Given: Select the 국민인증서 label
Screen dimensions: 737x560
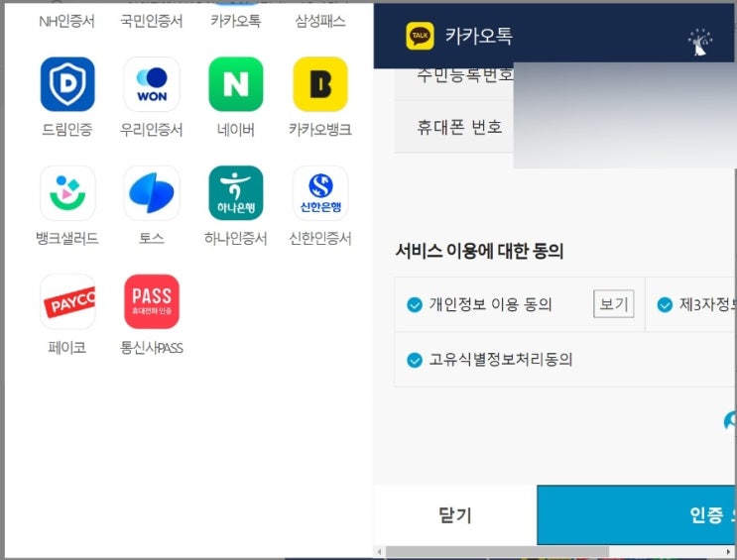Looking at the screenshot, I should point(152,21).
